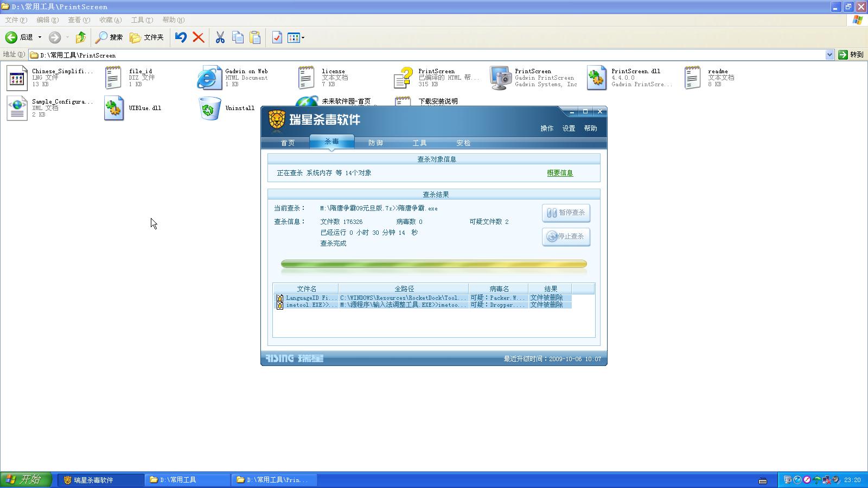Viewport: 868px width, 488px height.
Task: Switch to the 工具 tab in Rising
Action: tap(419, 143)
